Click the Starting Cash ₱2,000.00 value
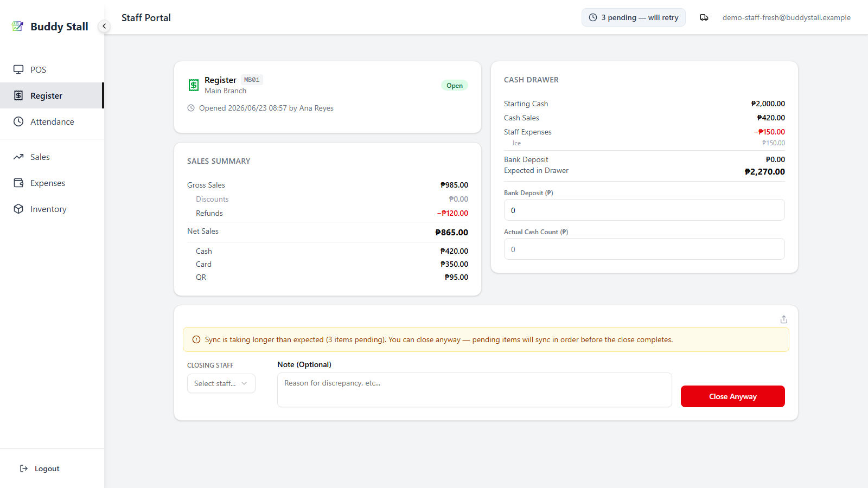This screenshot has height=488, width=868. [768, 104]
